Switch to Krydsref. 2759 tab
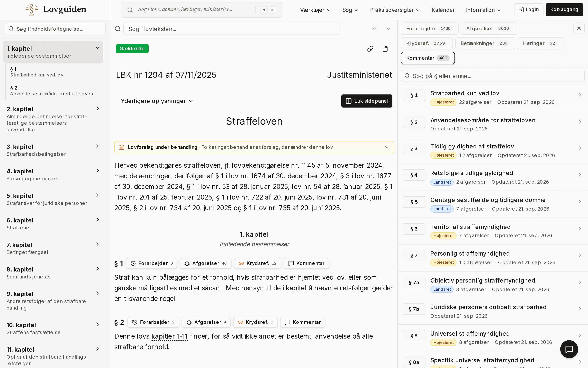The image size is (588, 368). [427, 43]
